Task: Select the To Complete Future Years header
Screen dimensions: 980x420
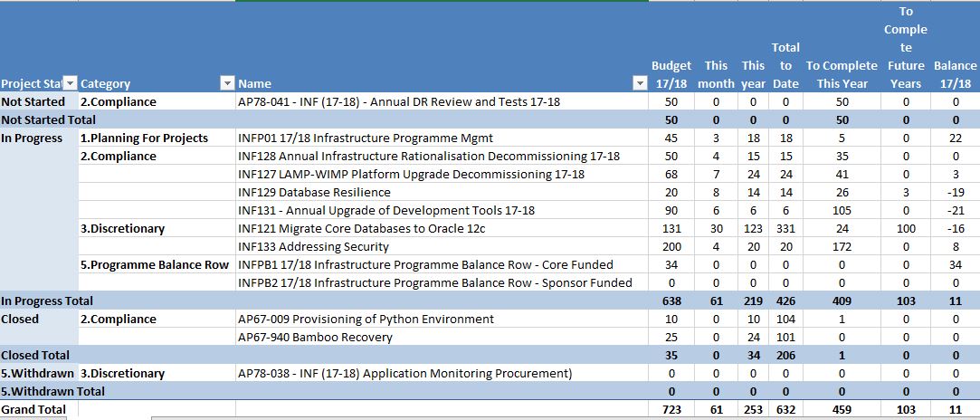Action: click(x=906, y=47)
